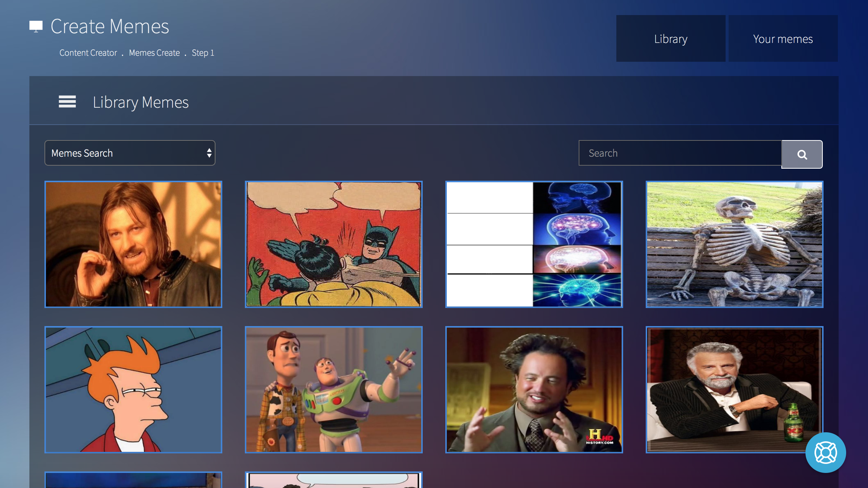
Task: Select the waiting skeleton on bench meme
Action: (x=735, y=244)
